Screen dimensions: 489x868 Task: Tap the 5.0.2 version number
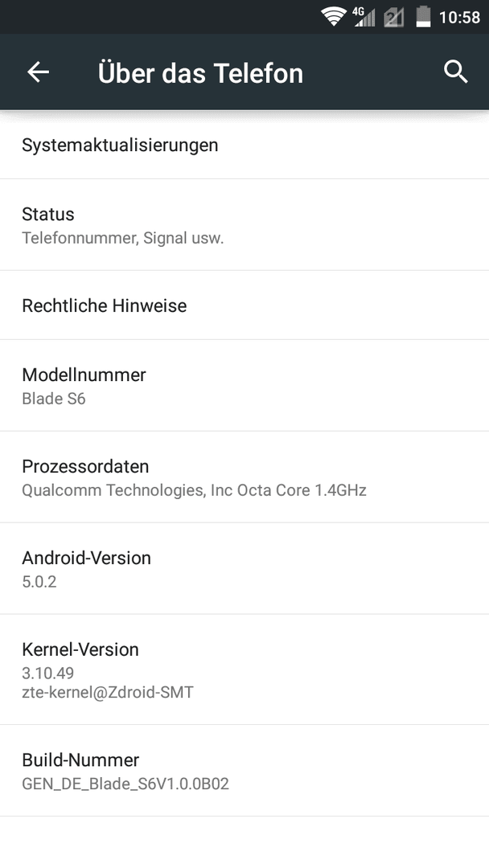pos(39,582)
